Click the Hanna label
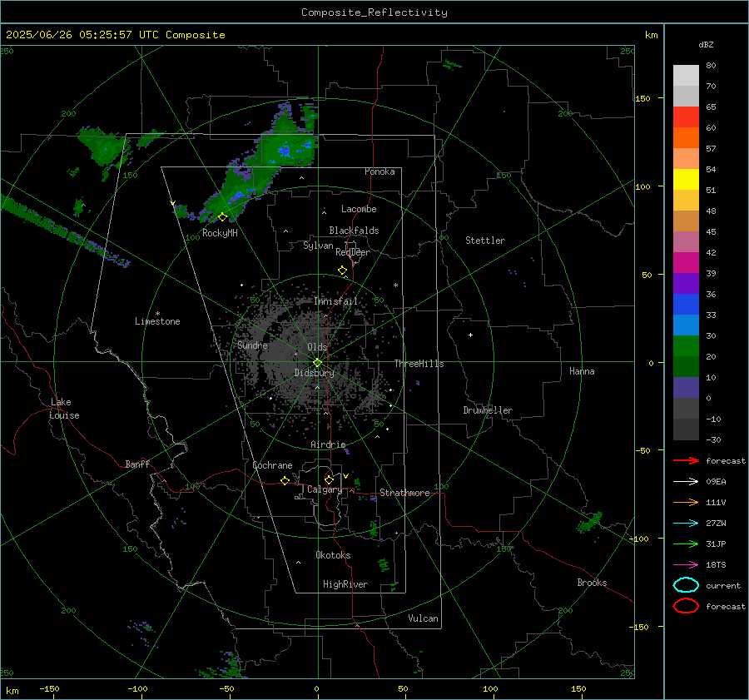This screenshot has width=749, height=700. pos(582,371)
